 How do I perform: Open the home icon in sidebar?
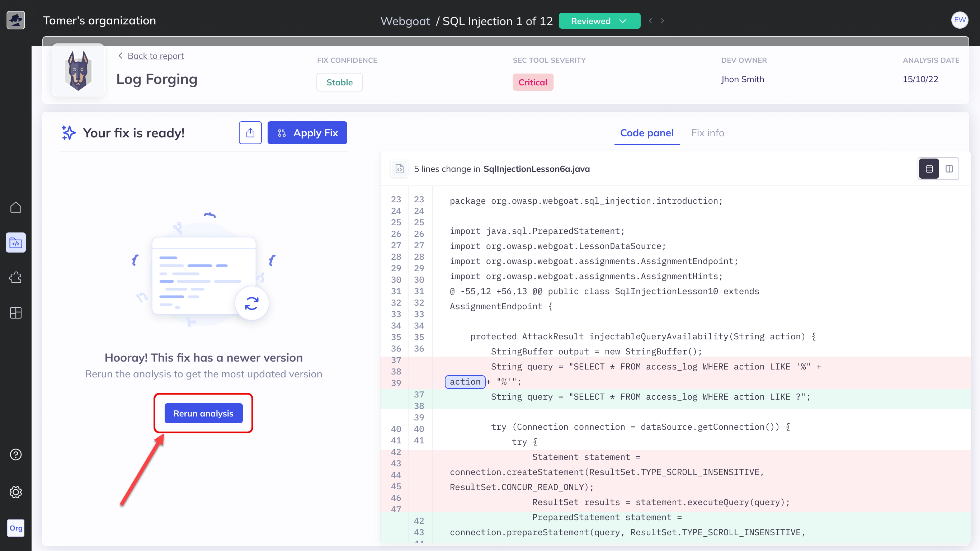click(x=15, y=207)
